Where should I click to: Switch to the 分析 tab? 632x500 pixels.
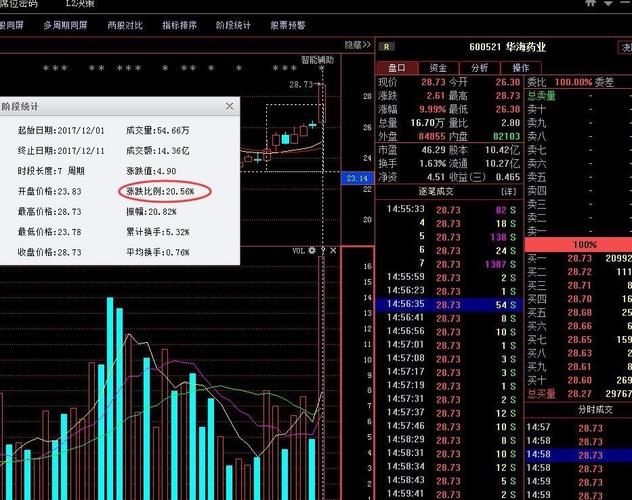coord(479,68)
